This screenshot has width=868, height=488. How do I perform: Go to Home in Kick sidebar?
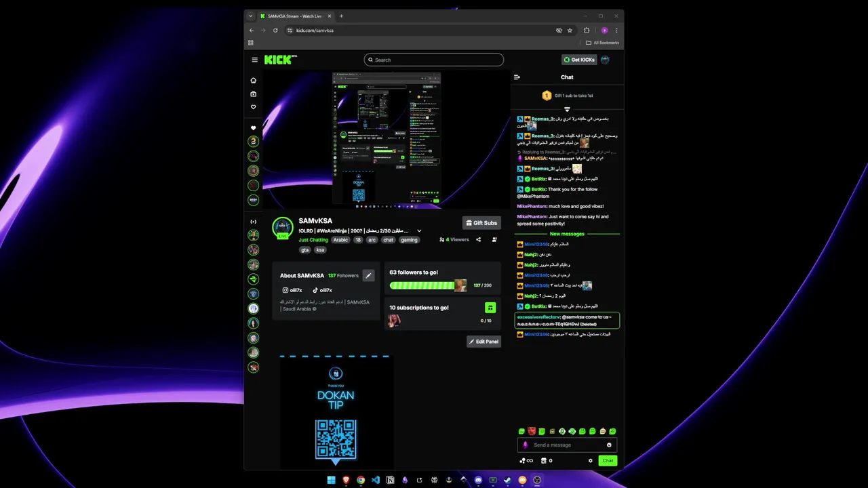coord(254,80)
